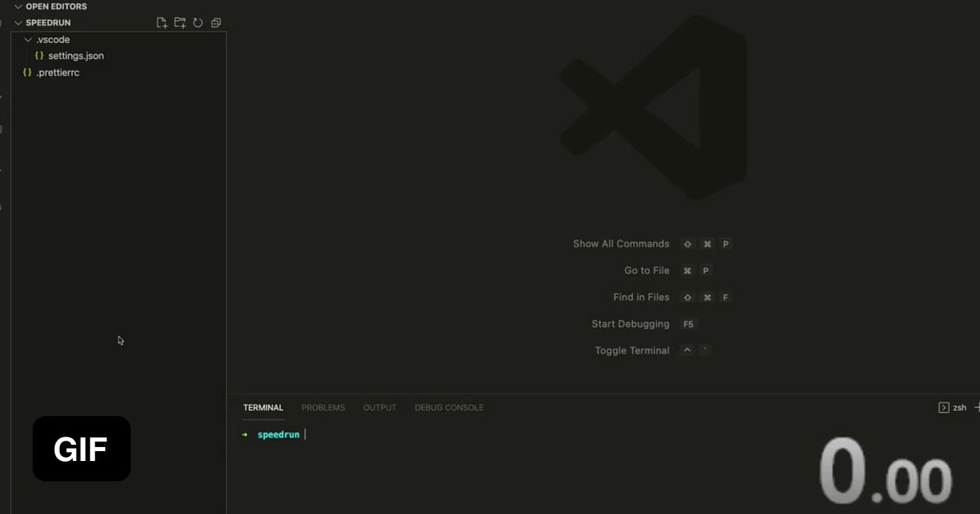Collapse the OPEN EDITORS section
Viewport: 980px width, 514px height.
(x=18, y=7)
